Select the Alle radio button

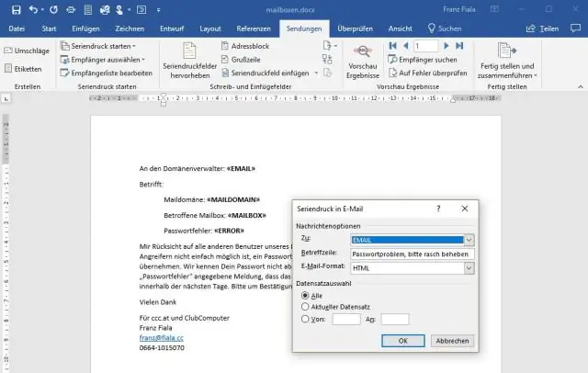pyautogui.click(x=305, y=296)
